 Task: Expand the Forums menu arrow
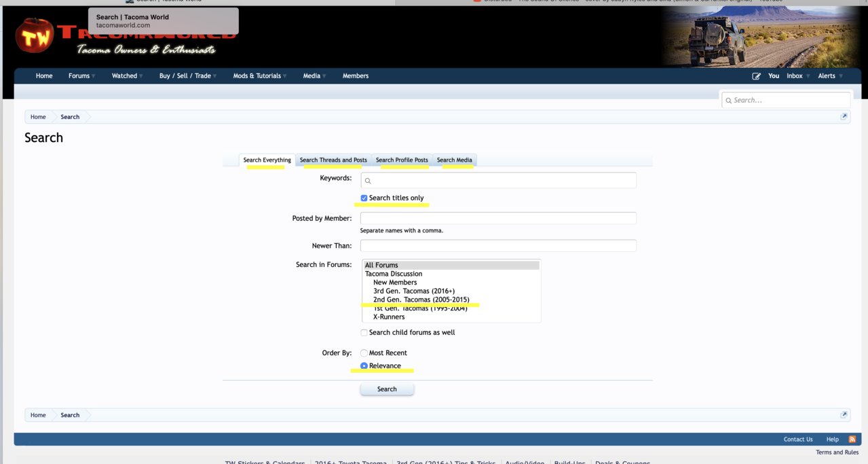point(94,76)
